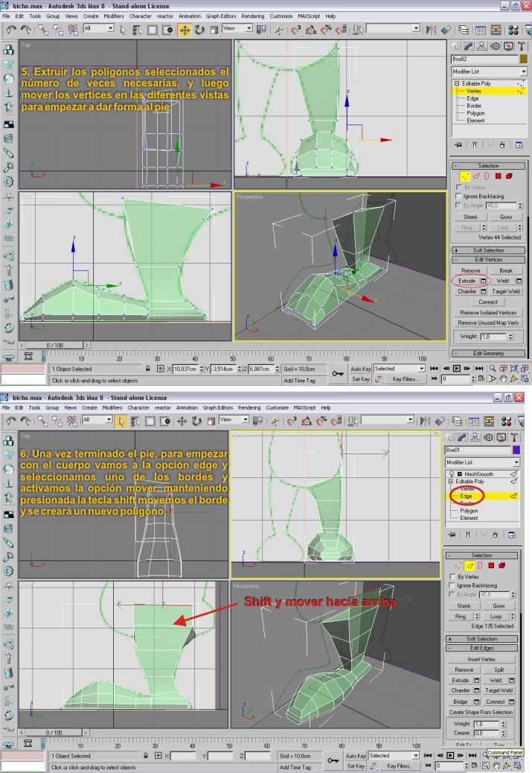The width and height of the screenshot is (532, 773).
Task: Click Configure Modifier Sets icon under Box01 stack
Action: tap(512, 535)
